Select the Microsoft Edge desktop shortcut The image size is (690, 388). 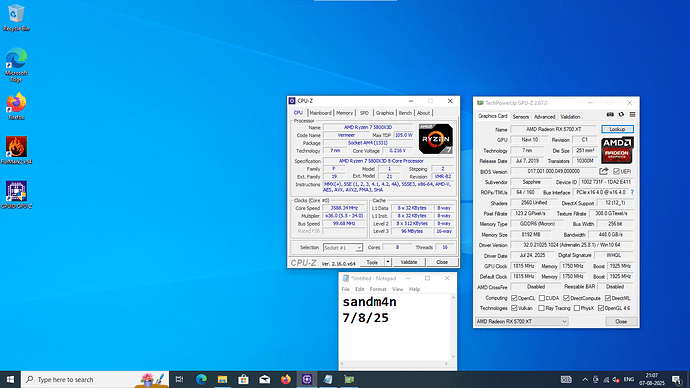pyautogui.click(x=16, y=65)
